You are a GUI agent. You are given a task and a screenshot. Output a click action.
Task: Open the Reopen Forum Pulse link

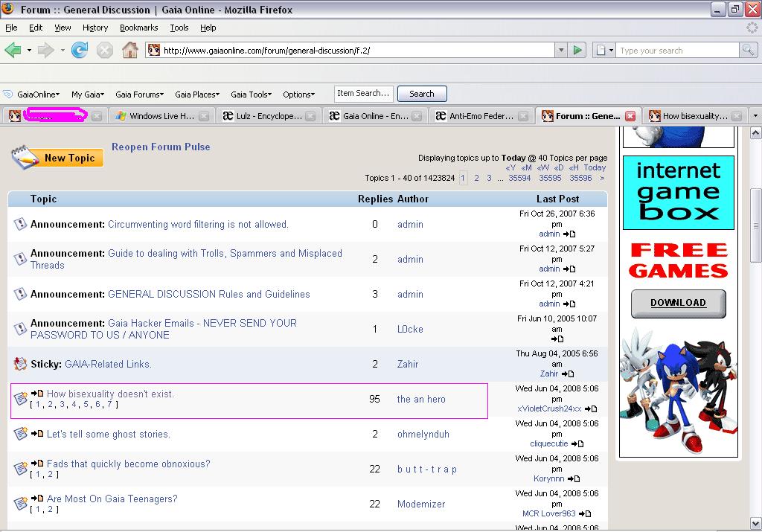[x=161, y=147]
